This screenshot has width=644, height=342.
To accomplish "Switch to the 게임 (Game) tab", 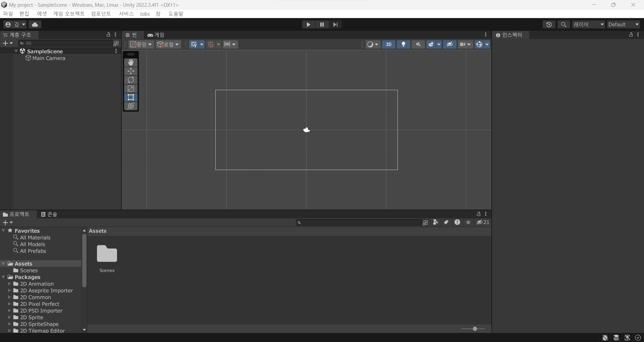I will 156,35.
